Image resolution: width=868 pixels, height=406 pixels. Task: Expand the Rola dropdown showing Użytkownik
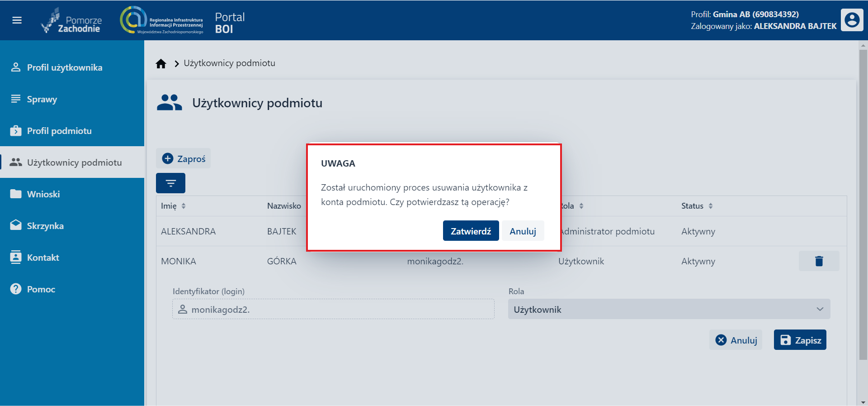669,310
